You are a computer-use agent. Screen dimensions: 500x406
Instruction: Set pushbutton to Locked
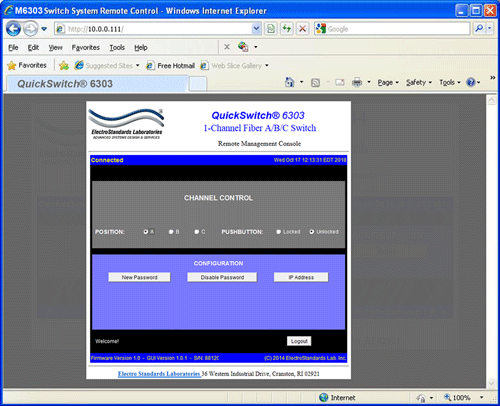tap(279, 232)
